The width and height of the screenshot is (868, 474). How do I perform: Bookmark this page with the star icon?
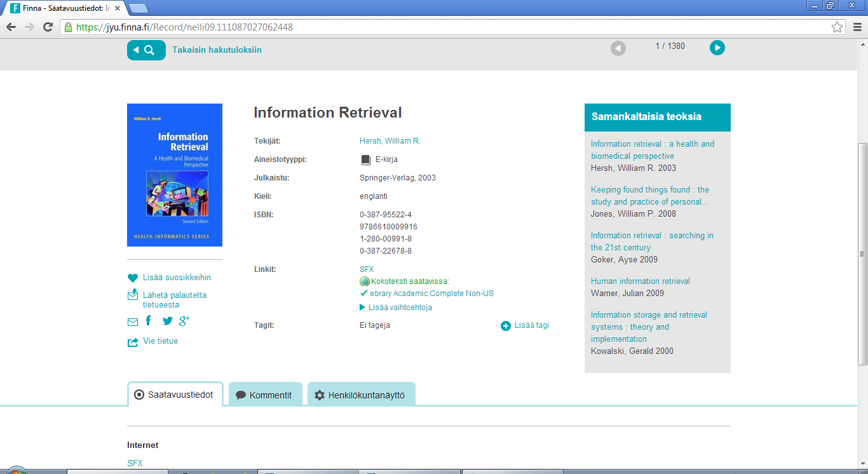click(837, 27)
